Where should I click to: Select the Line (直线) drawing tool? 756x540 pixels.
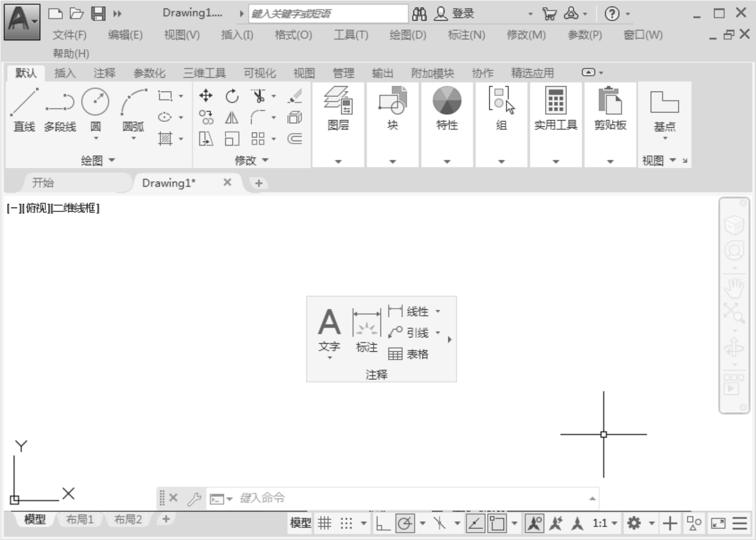tap(24, 102)
